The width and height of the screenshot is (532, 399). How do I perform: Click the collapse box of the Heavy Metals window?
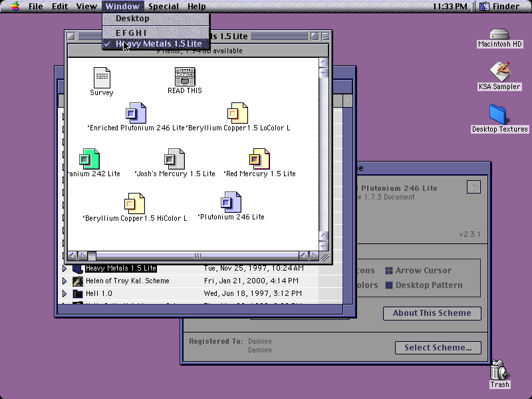click(x=325, y=36)
